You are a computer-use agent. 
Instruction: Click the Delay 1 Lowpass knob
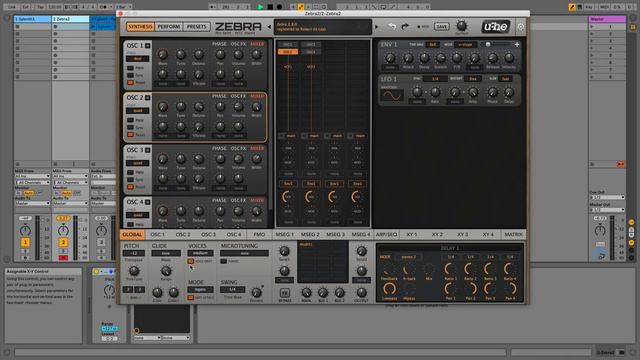pos(389,289)
